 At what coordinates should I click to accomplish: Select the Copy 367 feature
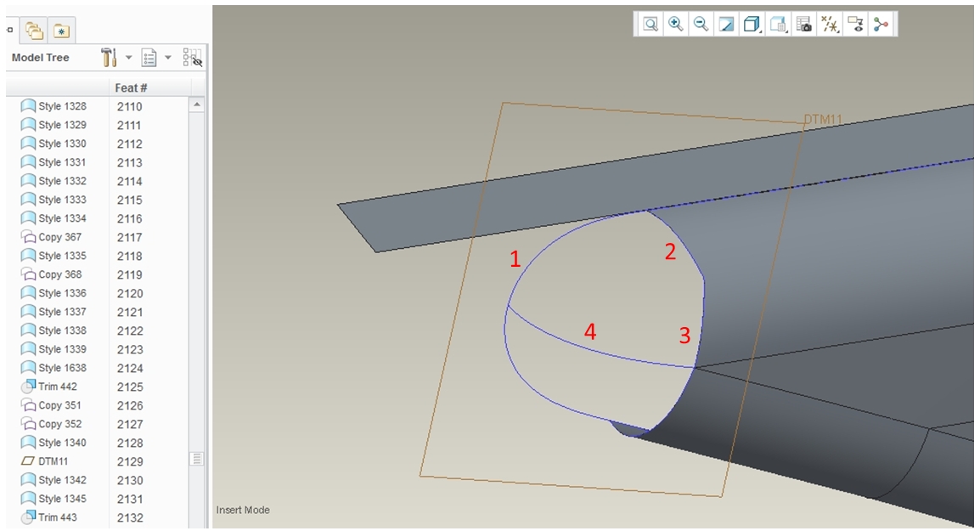coord(51,237)
